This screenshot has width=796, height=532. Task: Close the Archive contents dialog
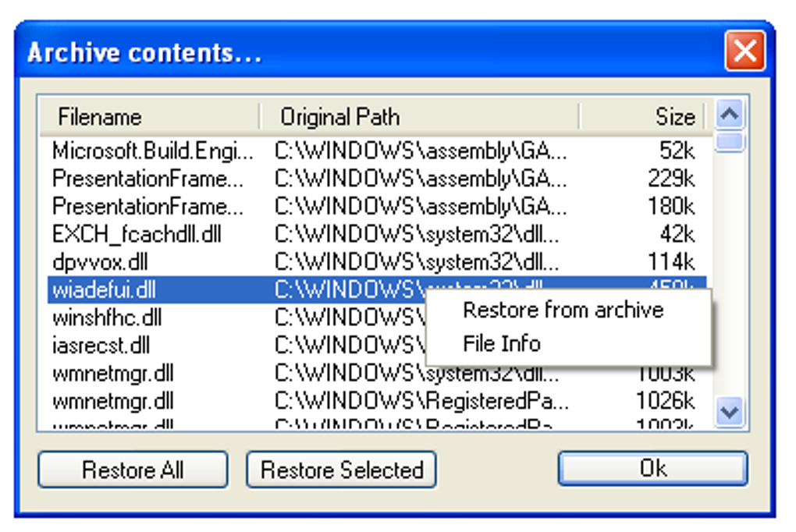(x=744, y=52)
